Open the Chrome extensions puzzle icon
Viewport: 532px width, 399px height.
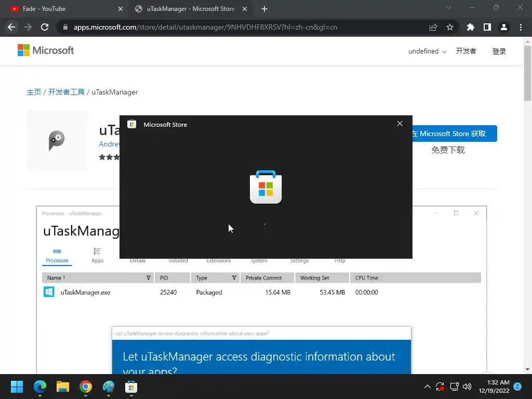471,27
